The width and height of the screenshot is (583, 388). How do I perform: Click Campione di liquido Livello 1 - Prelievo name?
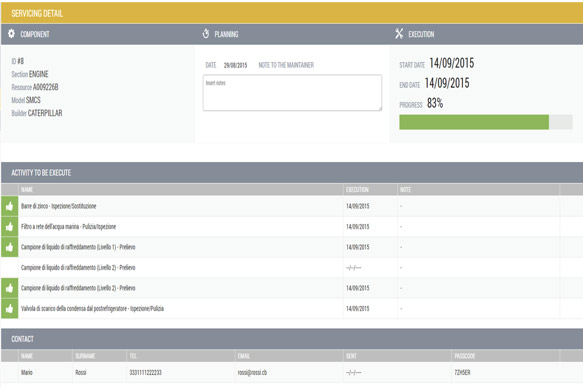point(78,247)
